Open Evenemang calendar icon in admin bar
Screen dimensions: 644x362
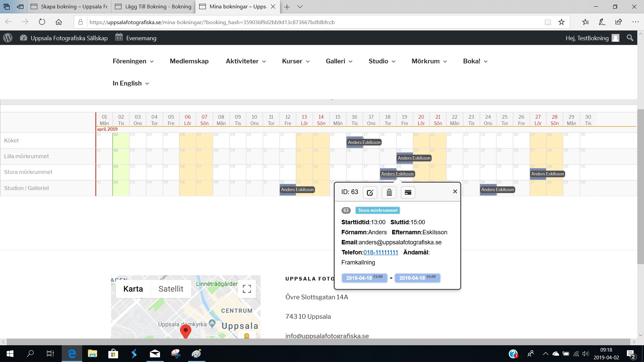pyautogui.click(x=119, y=37)
